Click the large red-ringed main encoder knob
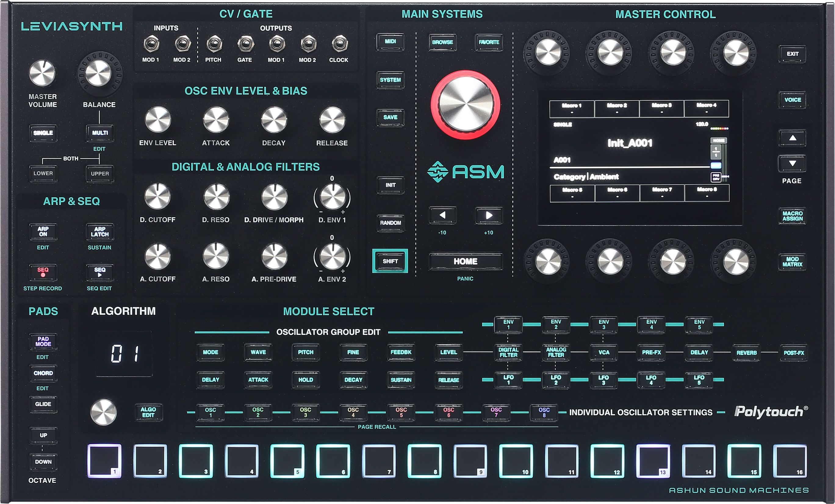This screenshot has height=504, width=835. (x=466, y=105)
